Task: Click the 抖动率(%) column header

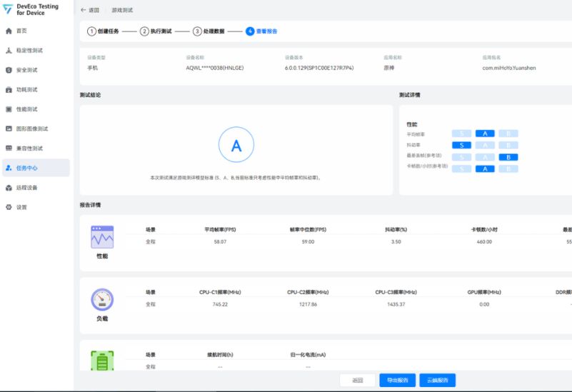Action: click(x=396, y=229)
